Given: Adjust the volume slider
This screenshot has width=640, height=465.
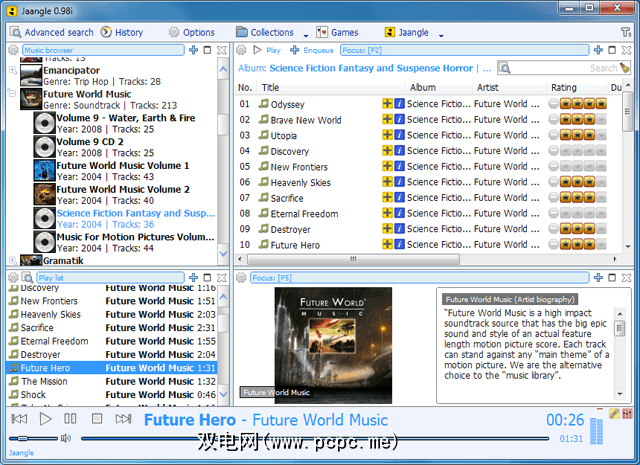Looking at the screenshot, I should pos(33,438).
